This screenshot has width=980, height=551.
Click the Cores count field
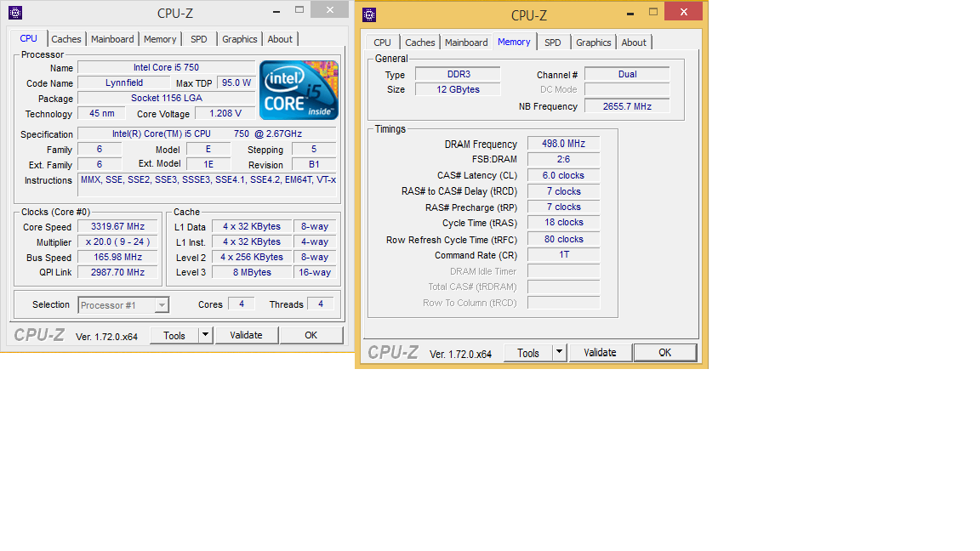[x=242, y=304]
